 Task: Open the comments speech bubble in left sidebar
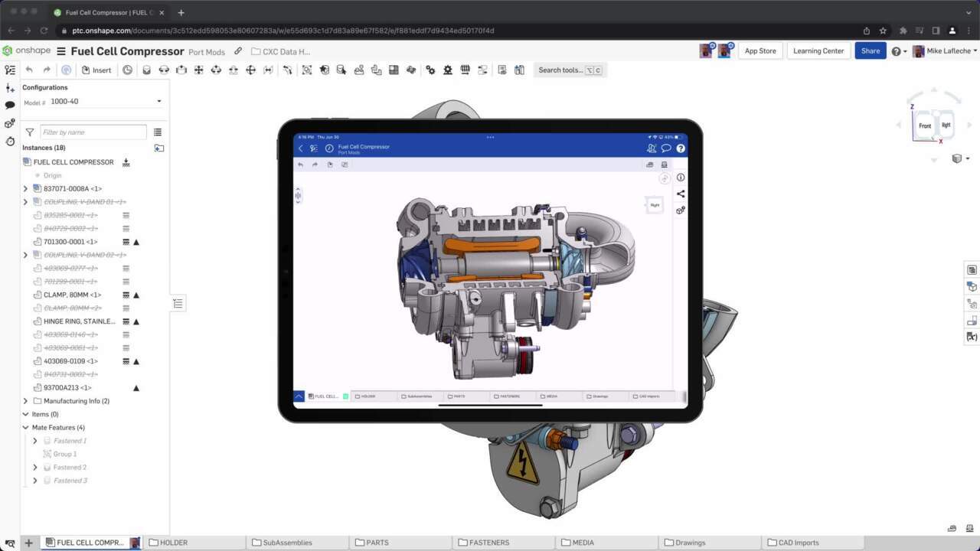click(x=10, y=105)
